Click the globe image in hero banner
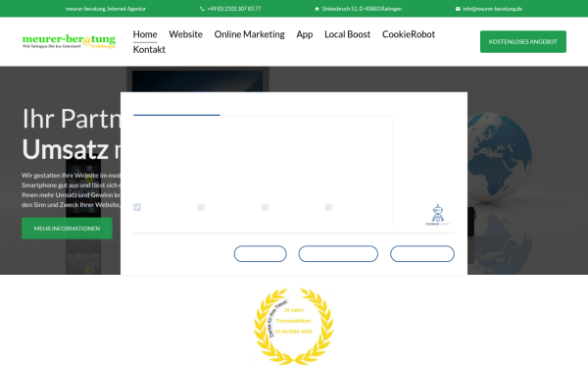588x368 pixels. (x=499, y=157)
